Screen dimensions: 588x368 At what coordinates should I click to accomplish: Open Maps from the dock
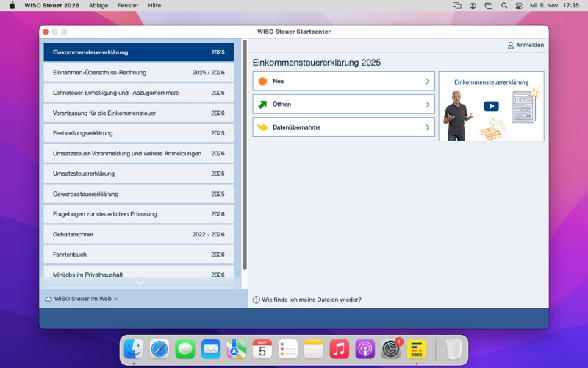point(237,349)
